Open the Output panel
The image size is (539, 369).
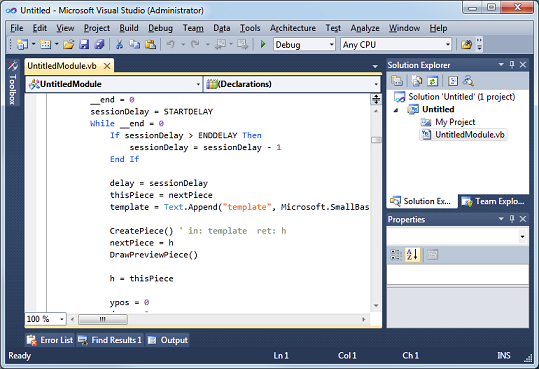[x=167, y=340]
